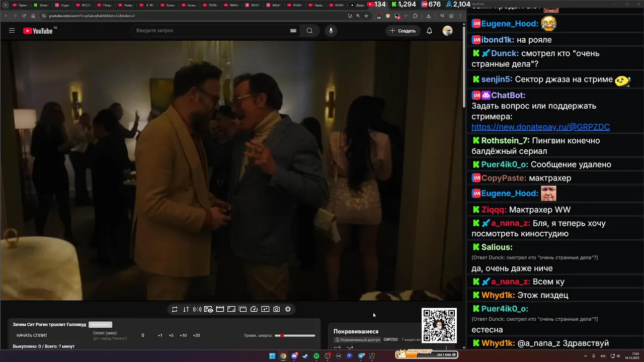Open the settings gear in the player toolbar
Image resolution: width=644 pixels, height=362 pixels.
click(288, 309)
